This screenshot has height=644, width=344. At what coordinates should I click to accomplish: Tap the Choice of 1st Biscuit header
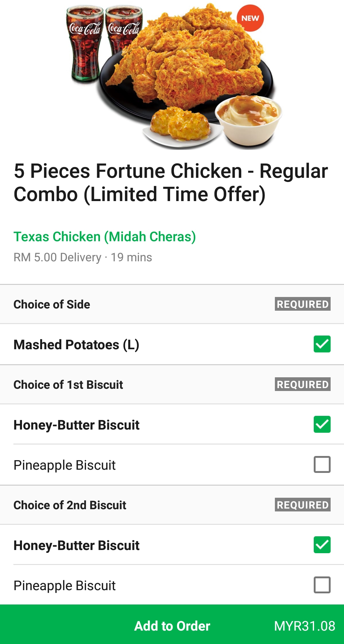point(68,385)
